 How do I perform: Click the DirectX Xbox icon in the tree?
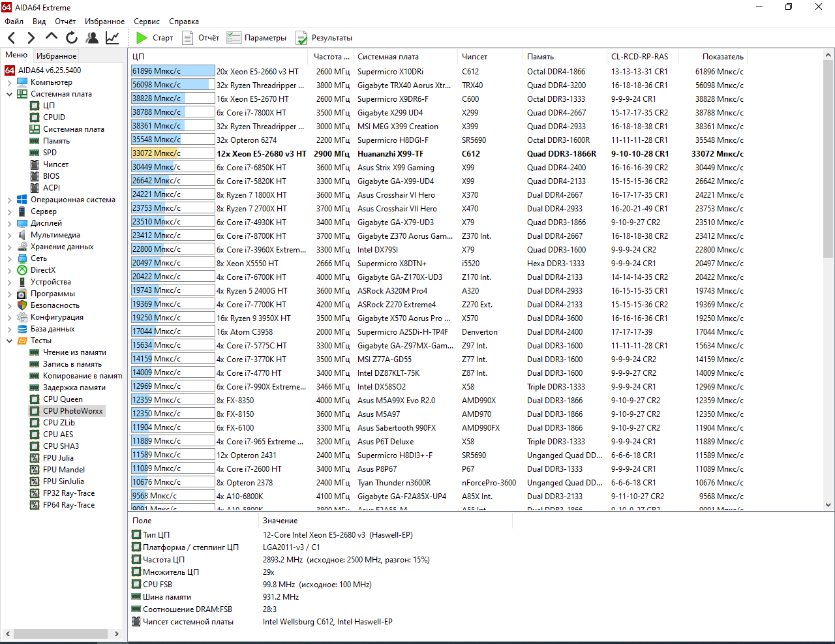tap(22, 270)
